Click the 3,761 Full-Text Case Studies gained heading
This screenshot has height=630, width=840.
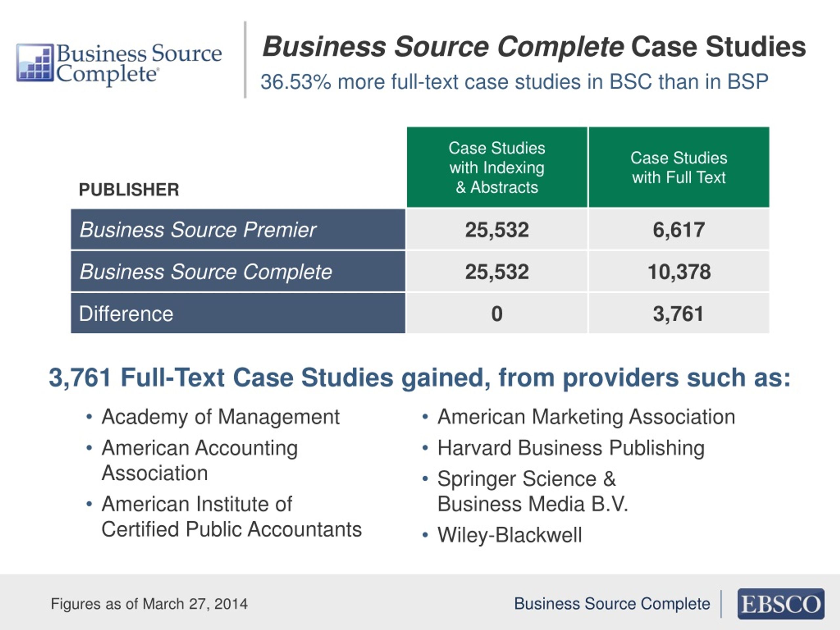click(420, 378)
